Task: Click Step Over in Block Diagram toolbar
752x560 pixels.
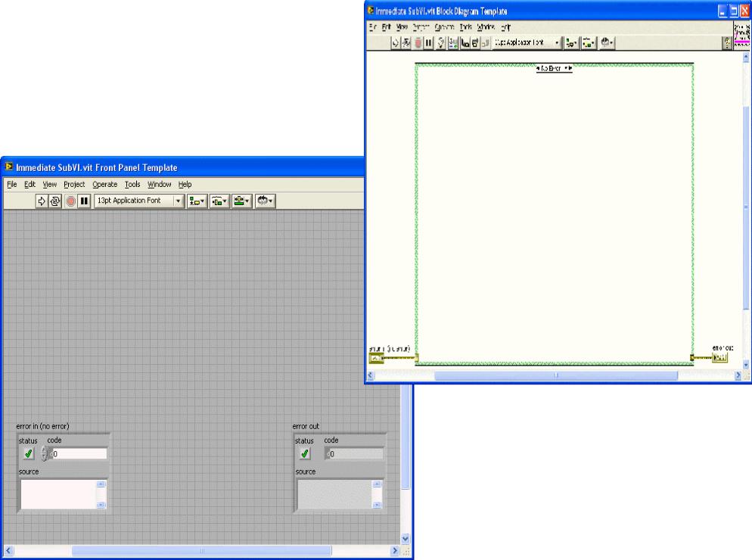Action: pyautogui.click(x=475, y=43)
